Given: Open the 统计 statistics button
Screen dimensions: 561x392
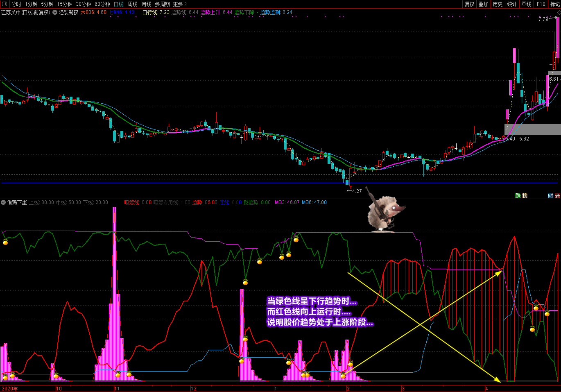Looking at the screenshot, I should pyautogui.click(x=512, y=4).
